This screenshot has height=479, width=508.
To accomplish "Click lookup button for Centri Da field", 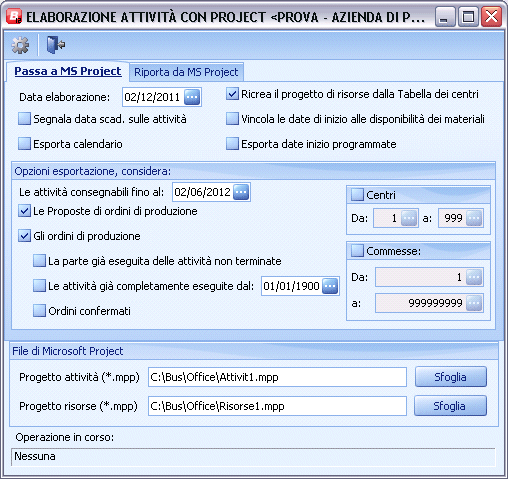I will pos(409,218).
